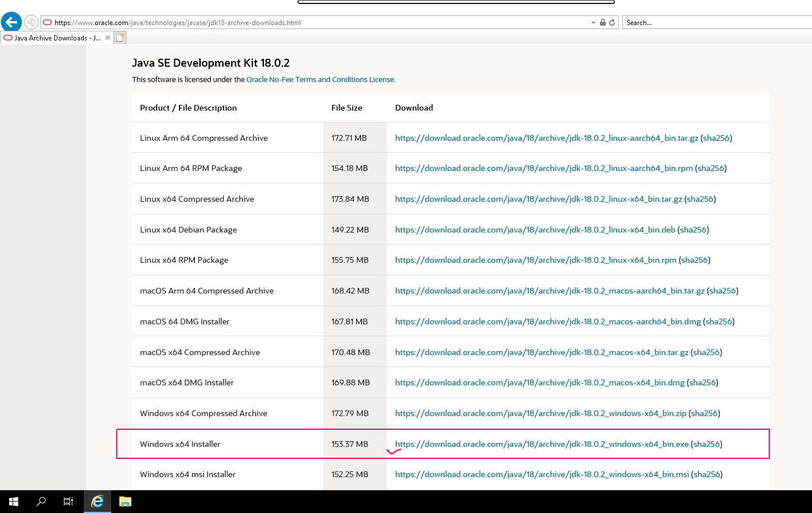Viewport: 812px width, 513px height.
Task: Click Internet Explorer taskbar icon
Action: (97, 502)
